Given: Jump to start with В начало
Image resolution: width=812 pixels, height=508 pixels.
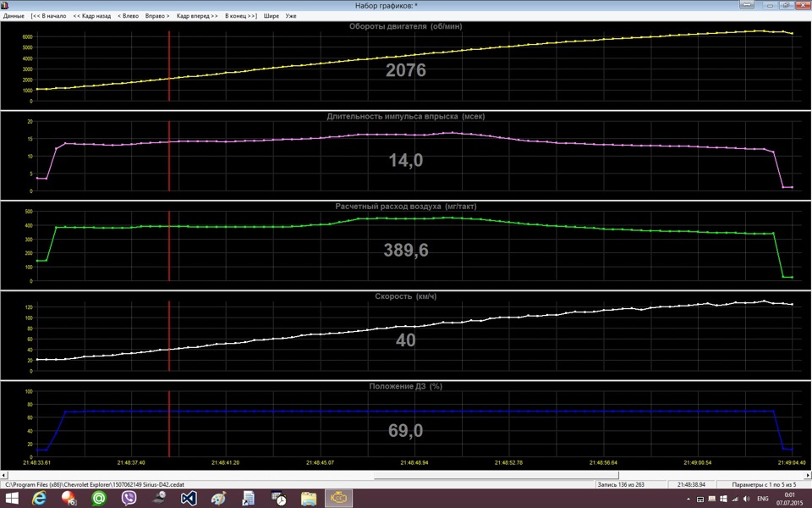Looking at the screenshot, I should (x=48, y=16).
